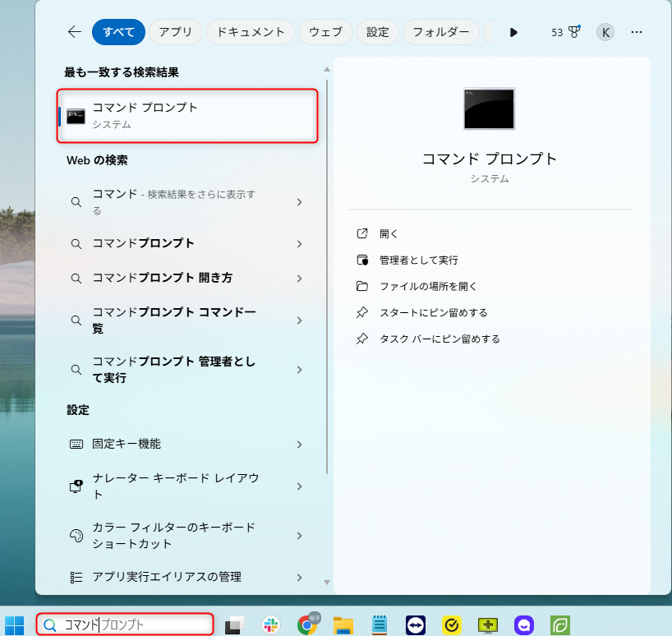Click the Command Prompt icon in best match
This screenshot has height=636, width=672.
[x=76, y=116]
